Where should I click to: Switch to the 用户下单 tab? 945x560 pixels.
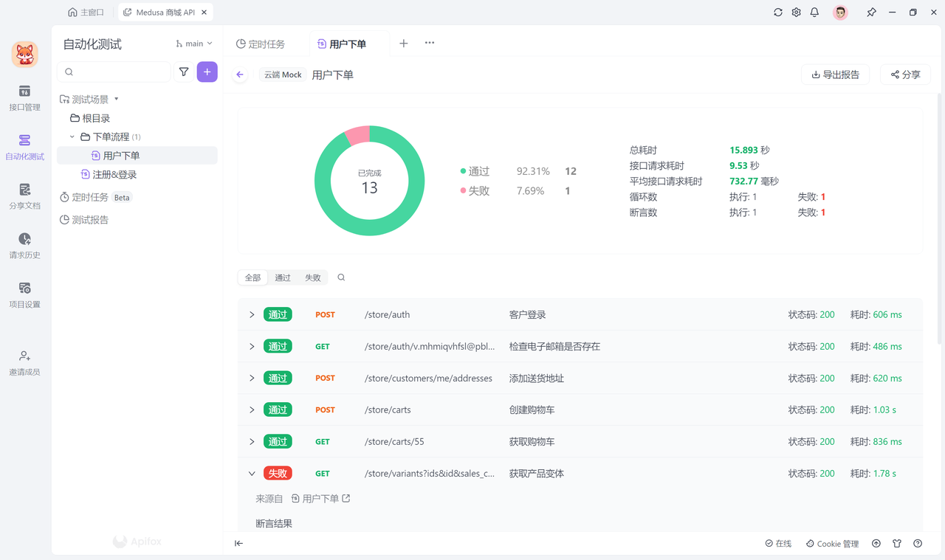coord(341,44)
